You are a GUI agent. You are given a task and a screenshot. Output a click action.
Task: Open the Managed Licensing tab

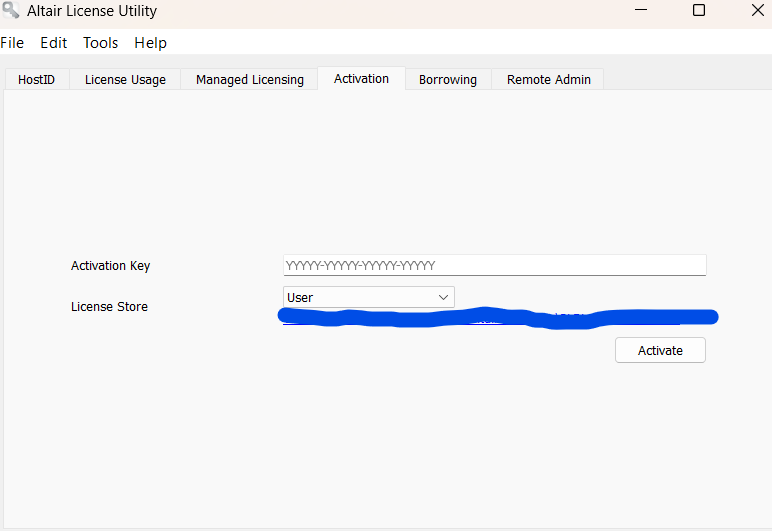(x=250, y=79)
